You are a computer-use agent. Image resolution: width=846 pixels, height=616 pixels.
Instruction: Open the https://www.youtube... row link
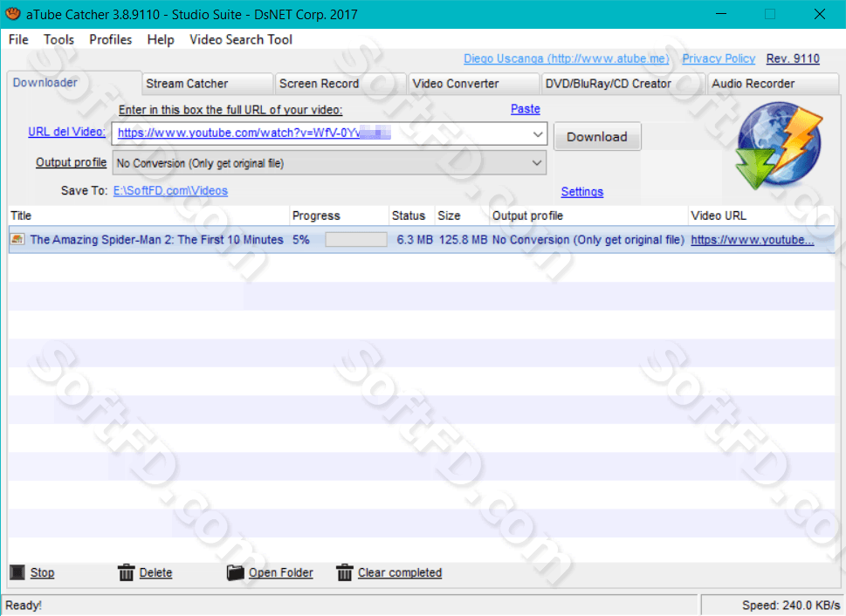pos(752,239)
